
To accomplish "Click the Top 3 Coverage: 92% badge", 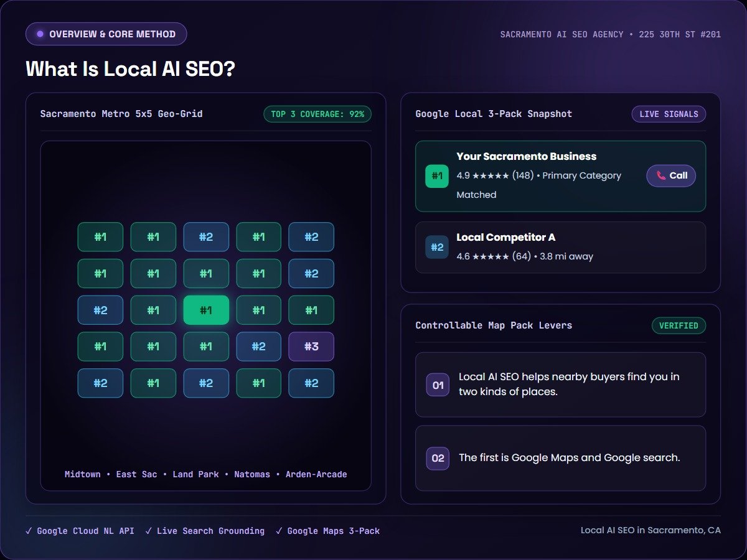I will click(317, 114).
